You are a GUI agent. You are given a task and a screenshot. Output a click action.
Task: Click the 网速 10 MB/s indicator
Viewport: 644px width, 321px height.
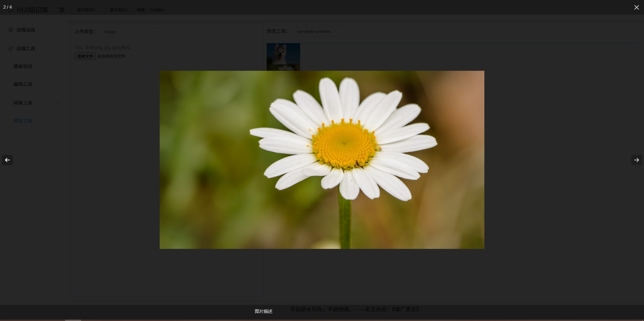click(150, 10)
